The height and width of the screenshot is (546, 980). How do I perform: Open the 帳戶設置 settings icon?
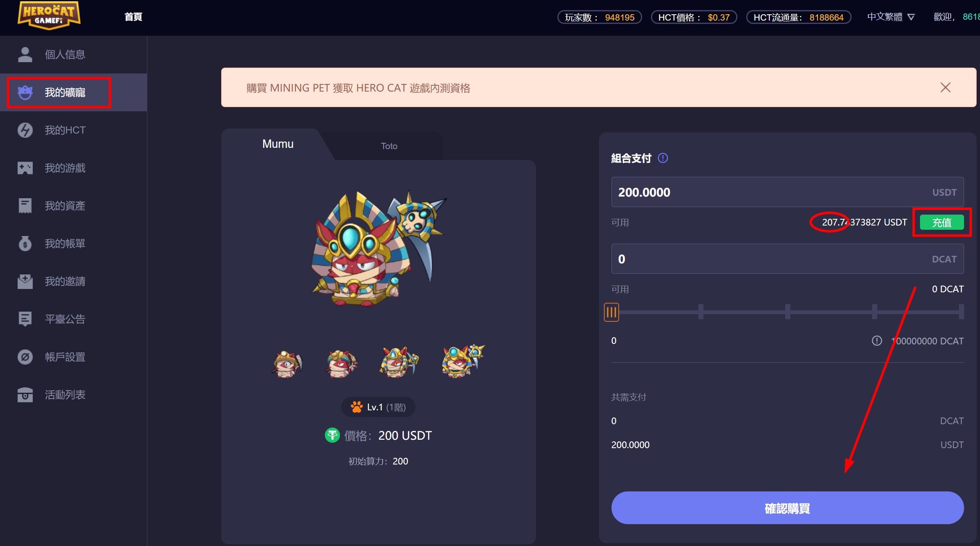[x=25, y=357]
